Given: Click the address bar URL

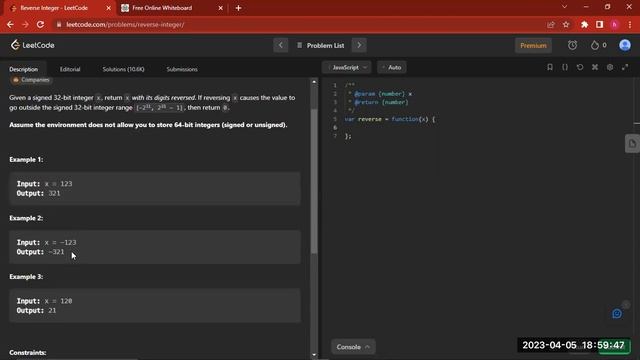Looking at the screenshot, I should (x=125, y=24).
